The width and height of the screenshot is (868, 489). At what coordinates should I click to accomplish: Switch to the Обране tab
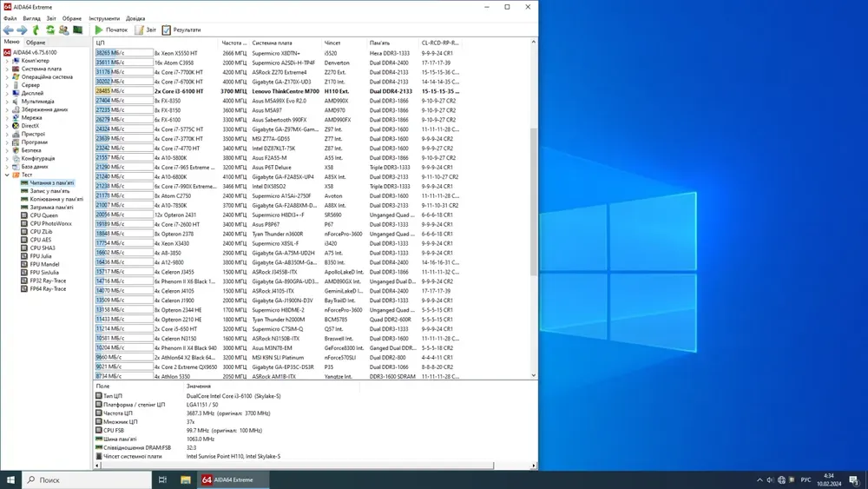[36, 42]
